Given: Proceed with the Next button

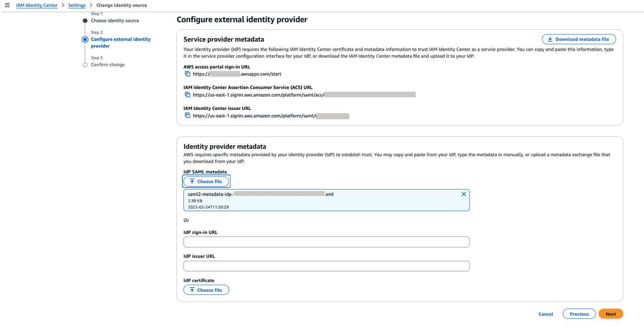Looking at the screenshot, I should tap(611, 314).
